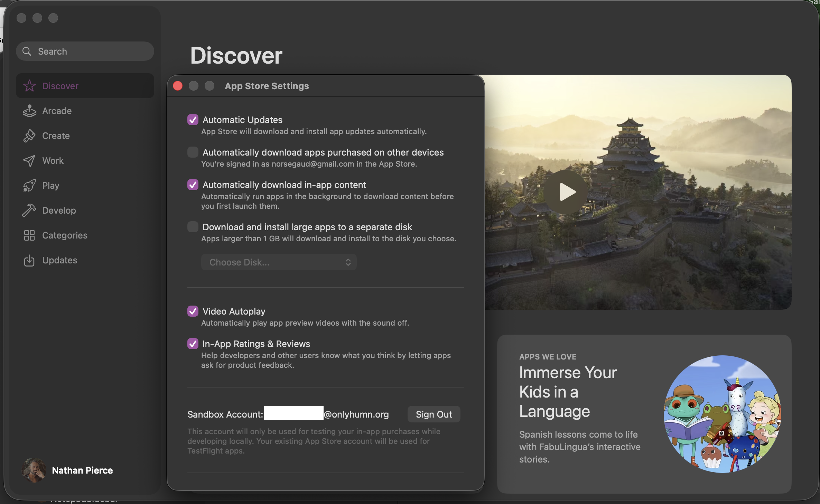Image resolution: width=820 pixels, height=504 pixels.
Task: Open the Choose Disk dropdown
Action: [x=279, y=262]
